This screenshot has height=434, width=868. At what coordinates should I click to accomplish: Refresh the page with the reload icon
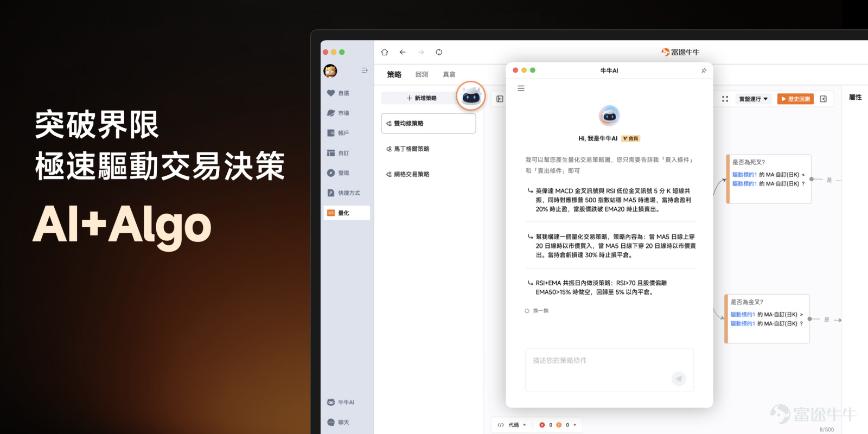(x=439, y=52)
